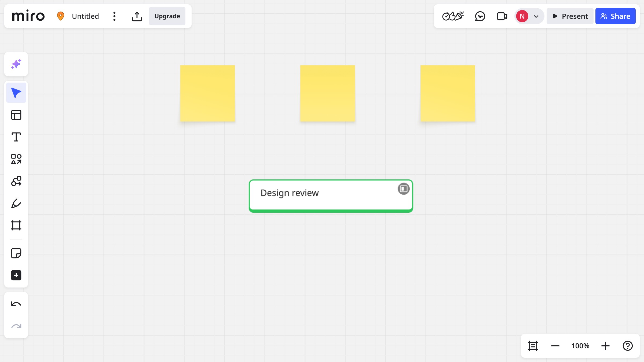Open more apps plus button
The height and width of the screenshot is (362, 644).
(16, 275)
